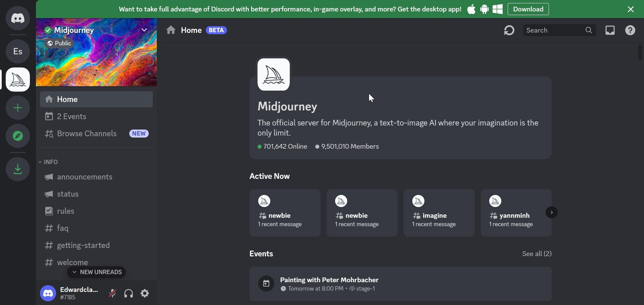Show next Active Now channels arrow

[x=552, y=213]
